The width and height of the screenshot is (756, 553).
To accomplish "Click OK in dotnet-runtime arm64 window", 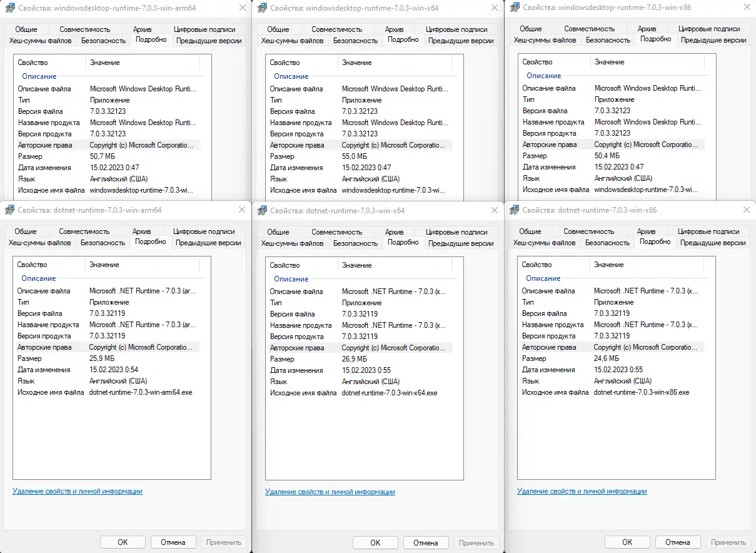I will (123, 542).
